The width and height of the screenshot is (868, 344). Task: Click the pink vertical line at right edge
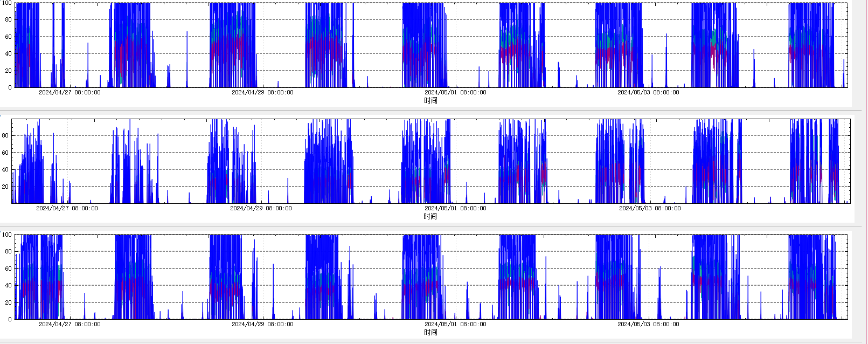pyautogui.click(x=865, y=162)
